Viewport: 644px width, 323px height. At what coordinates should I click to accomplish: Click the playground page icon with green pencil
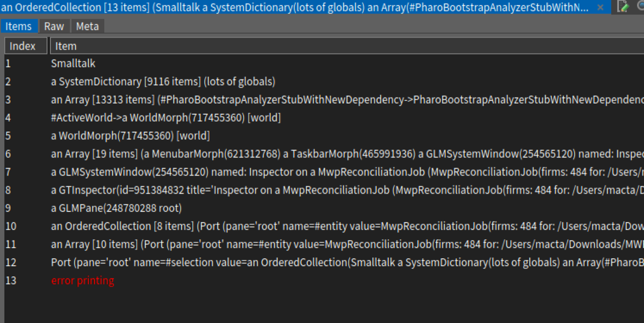[623, 7]
